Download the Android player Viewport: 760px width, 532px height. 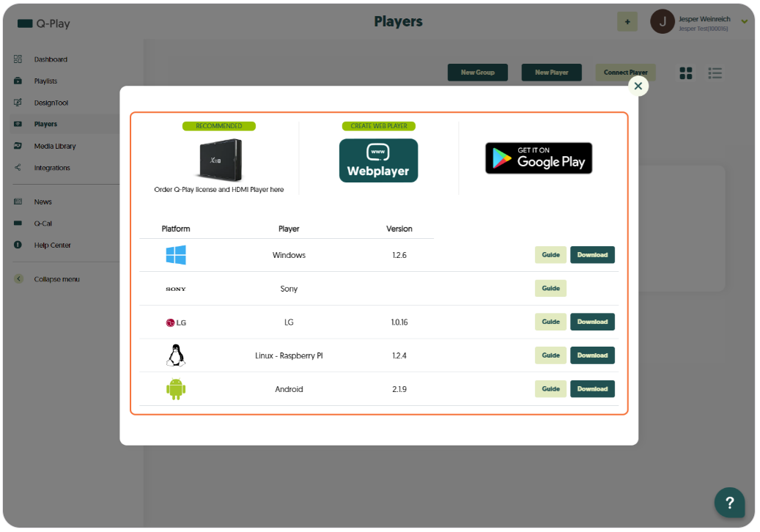tap(592, 388)
